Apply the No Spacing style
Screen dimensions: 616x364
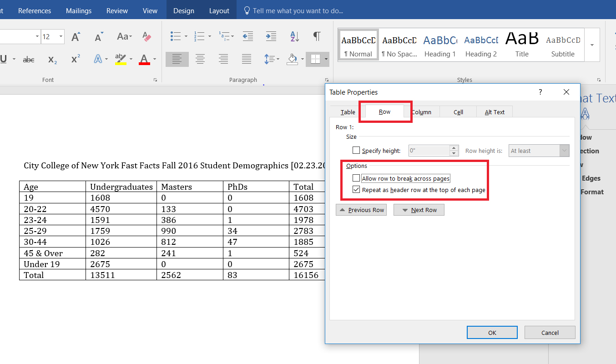[x=399, y=45]
